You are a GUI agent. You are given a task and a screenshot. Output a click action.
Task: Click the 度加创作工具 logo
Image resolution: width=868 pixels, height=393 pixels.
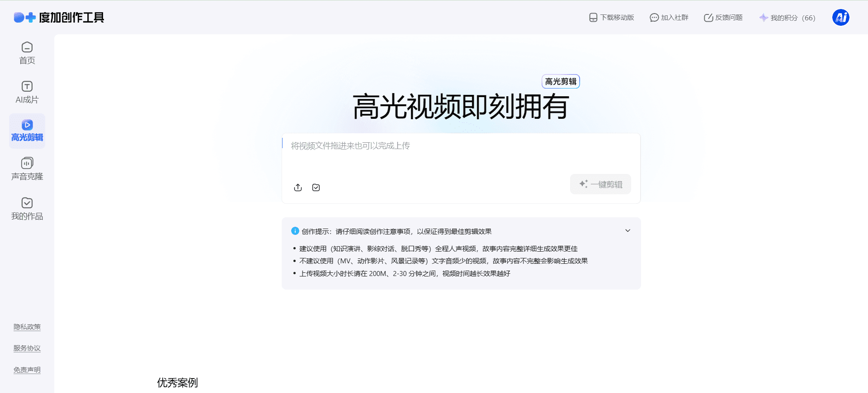coord(59,18)
